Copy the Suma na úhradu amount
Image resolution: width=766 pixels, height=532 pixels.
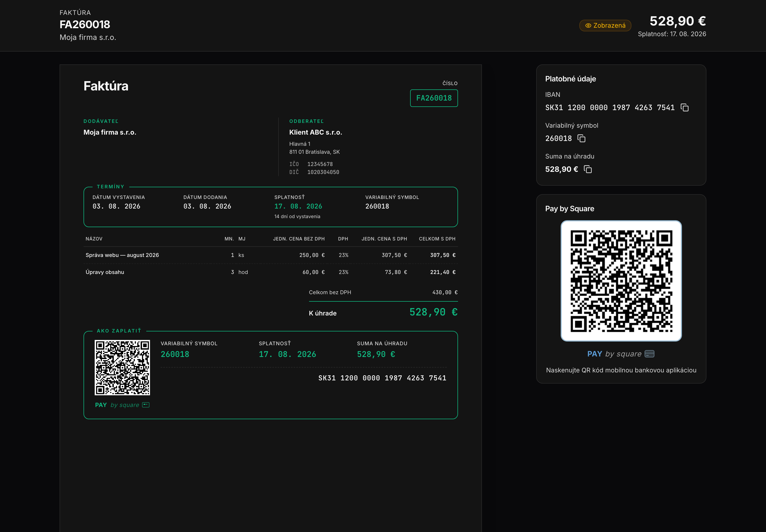point(588,169)
